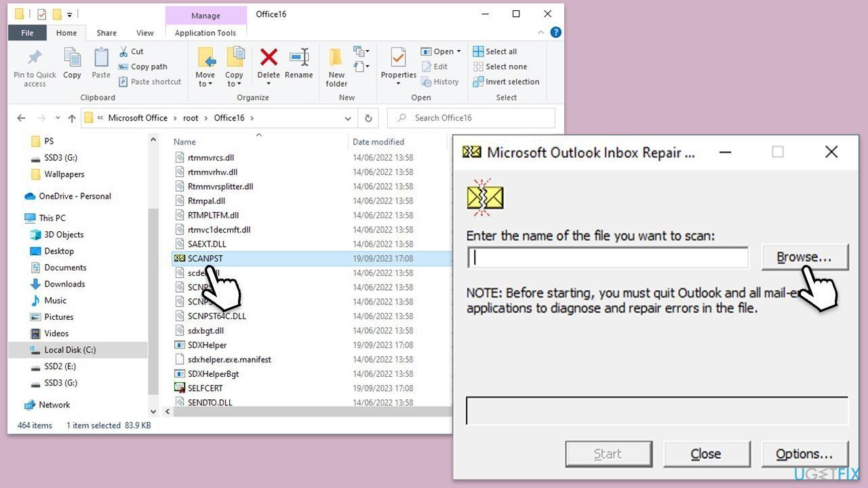Open the New item dropdown in ribbon

coord(361,52)
